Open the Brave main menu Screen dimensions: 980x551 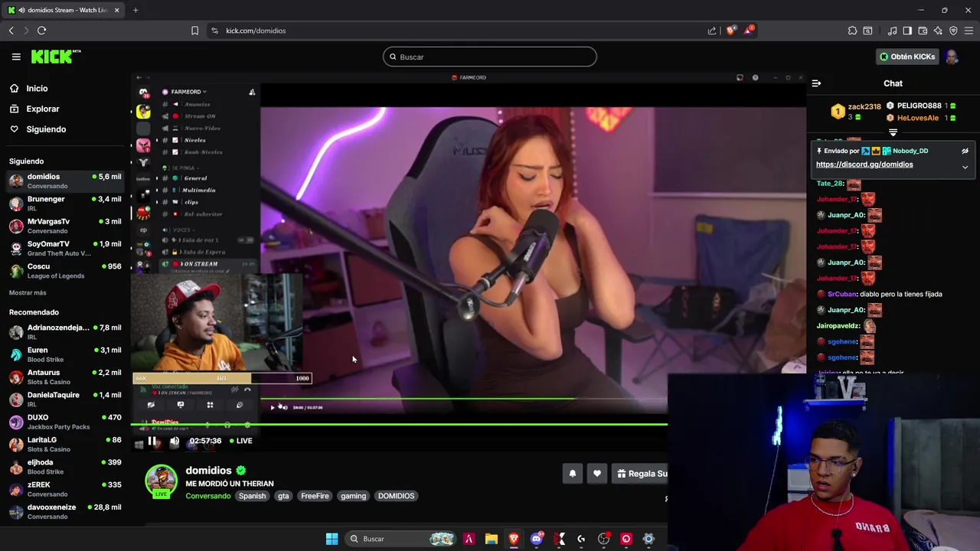click(969, 31)
